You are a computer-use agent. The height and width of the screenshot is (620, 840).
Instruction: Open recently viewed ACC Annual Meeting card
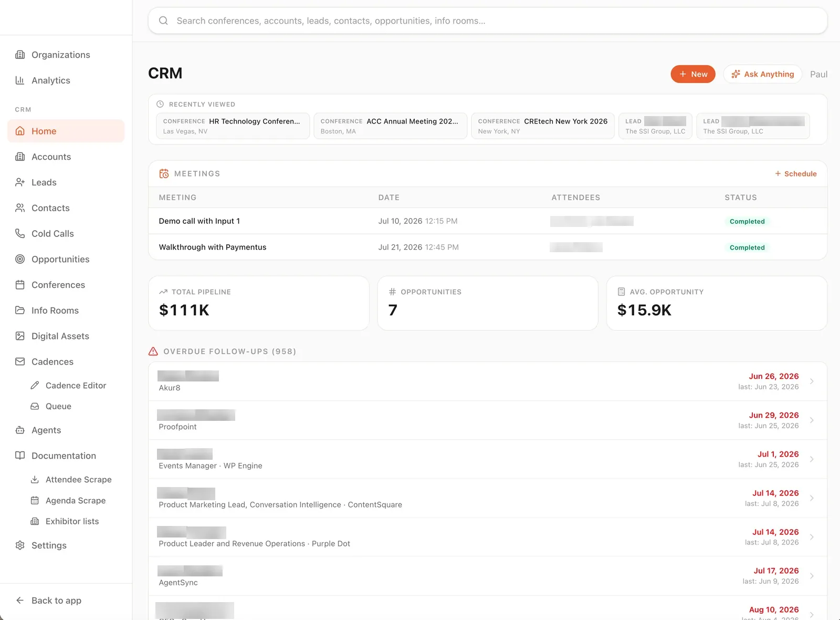click(390, 126)
